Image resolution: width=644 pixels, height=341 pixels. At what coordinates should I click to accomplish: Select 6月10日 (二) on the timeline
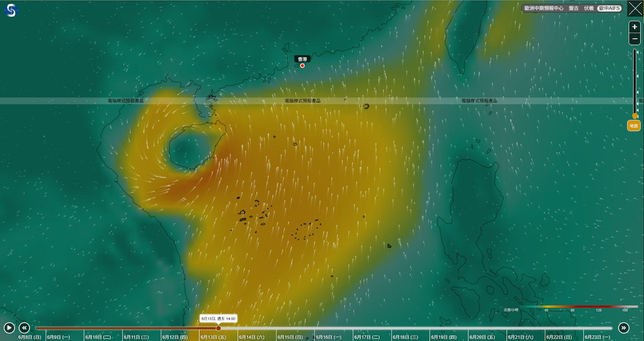[98, 337]
